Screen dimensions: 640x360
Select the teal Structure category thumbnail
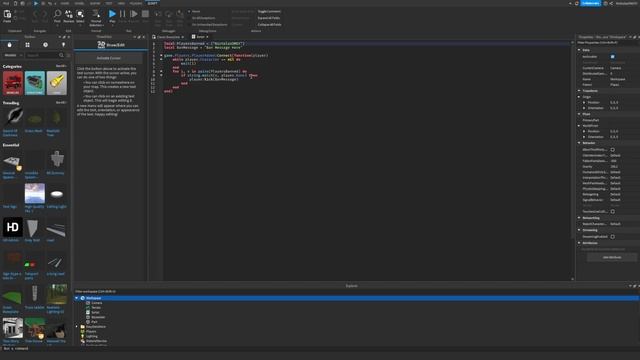[35, 83]
